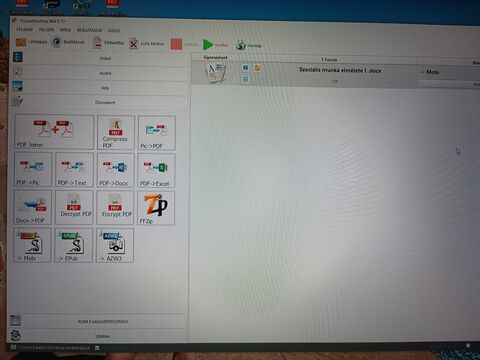The width and height of the screenshot is (480, 360).
Task: Open the Decrypt PDF tool
Action: pyautogui.click(x=74, y=207)
